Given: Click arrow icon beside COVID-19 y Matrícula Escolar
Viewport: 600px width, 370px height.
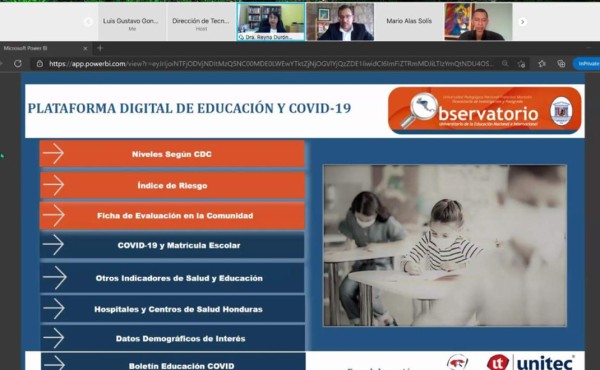Looking at the screenshot, I should [53, 245].
